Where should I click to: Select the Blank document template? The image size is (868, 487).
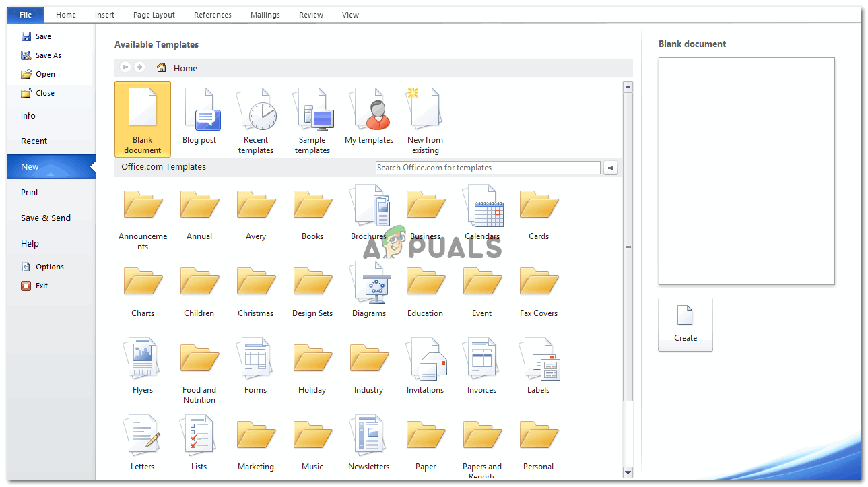click(142, 119)
